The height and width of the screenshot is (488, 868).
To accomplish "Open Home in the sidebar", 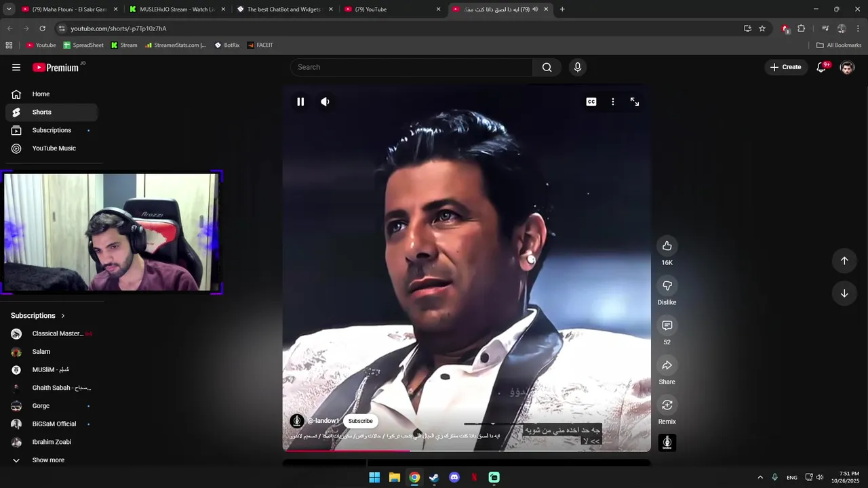I will [x=52, y=94].
